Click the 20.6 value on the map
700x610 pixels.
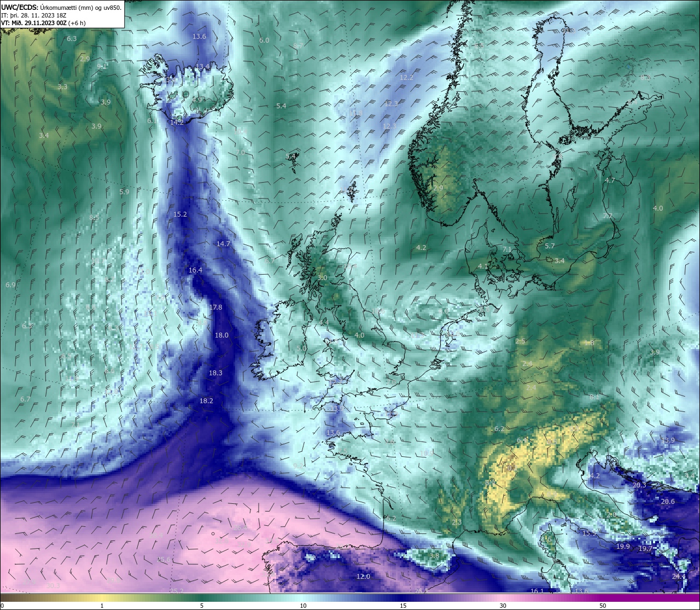pos(668,502)
